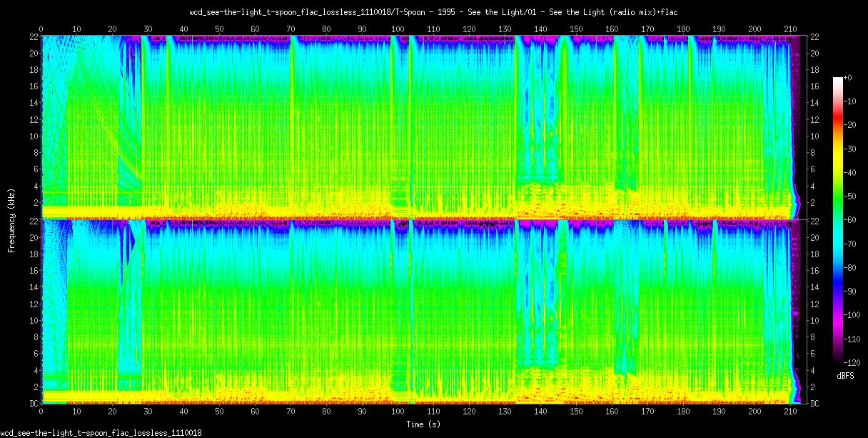Click the file path title at the top
This screenshot has height=438, width=868.
(433, 12)
